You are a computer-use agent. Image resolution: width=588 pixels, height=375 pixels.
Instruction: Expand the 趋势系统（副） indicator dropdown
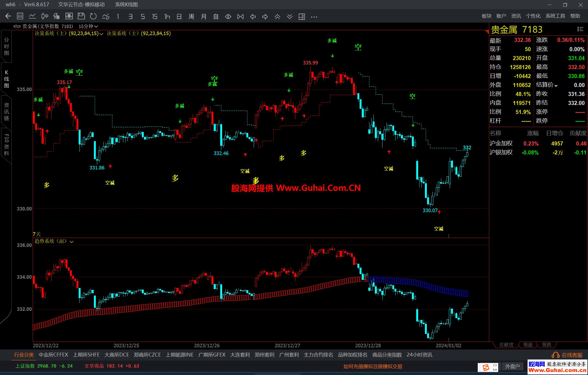tap(72, 241)
